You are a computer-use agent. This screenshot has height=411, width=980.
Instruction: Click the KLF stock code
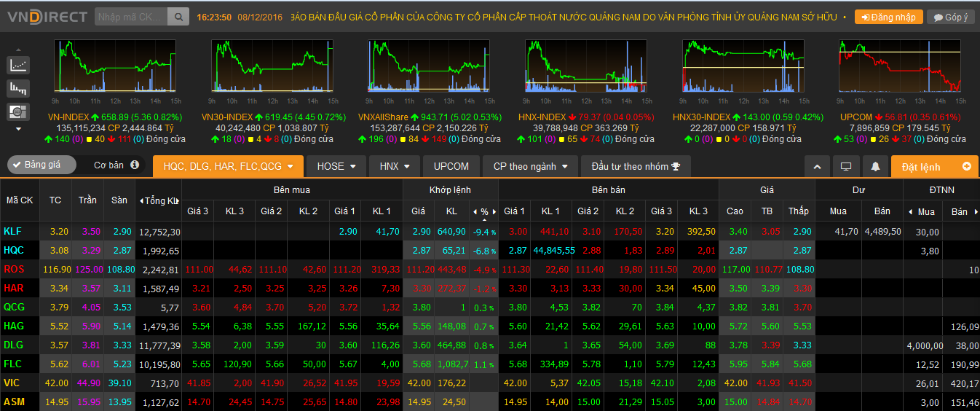(x=12, y=231)
